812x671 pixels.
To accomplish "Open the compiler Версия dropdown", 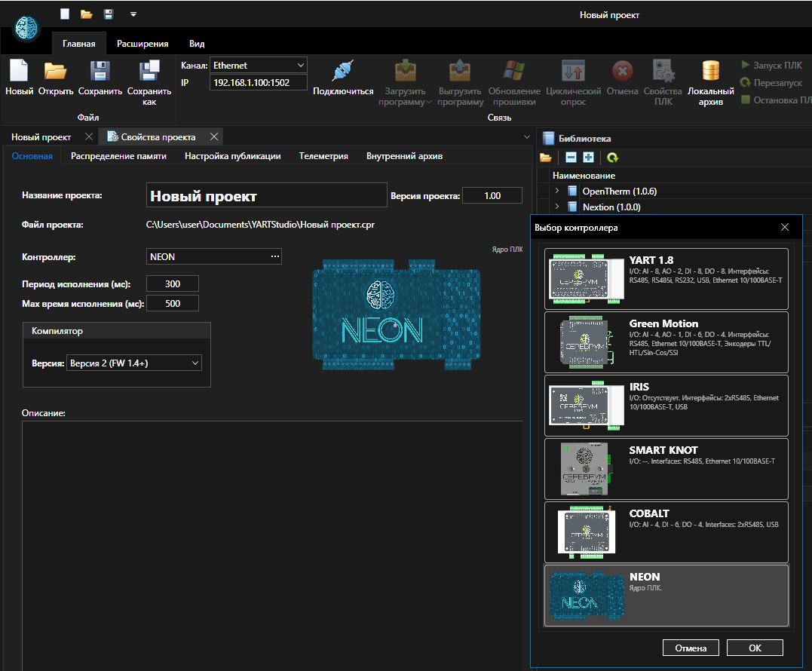I will click(x=134, y=363).
